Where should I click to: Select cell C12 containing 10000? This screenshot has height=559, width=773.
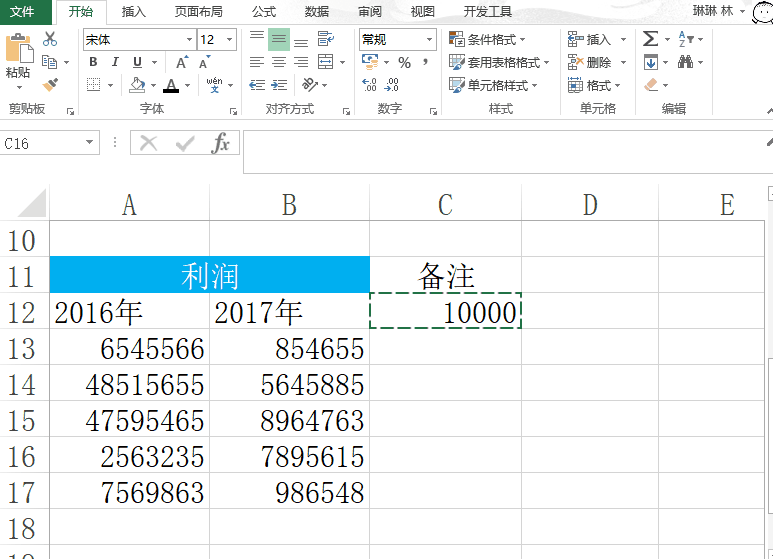(x=445, y=311)
